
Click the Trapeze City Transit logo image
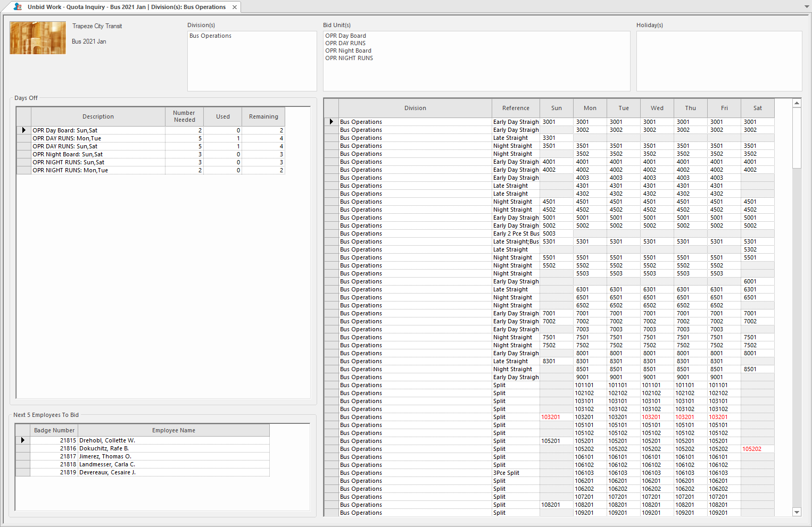(x=37, y=37)
